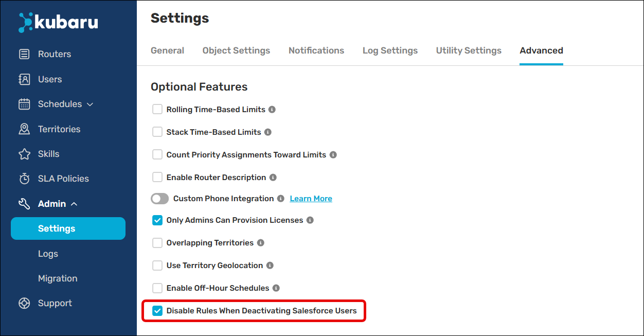Click info icon next to Overlapping Territories

(260, 243)
